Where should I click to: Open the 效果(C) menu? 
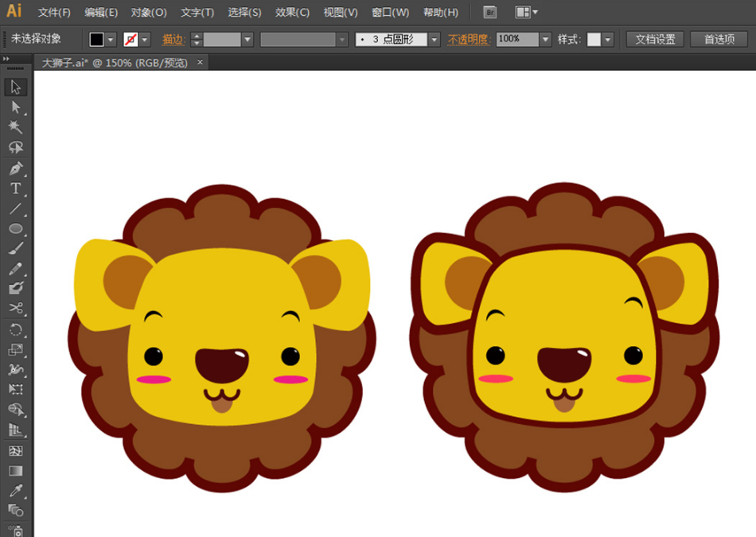tap(292, 13)
